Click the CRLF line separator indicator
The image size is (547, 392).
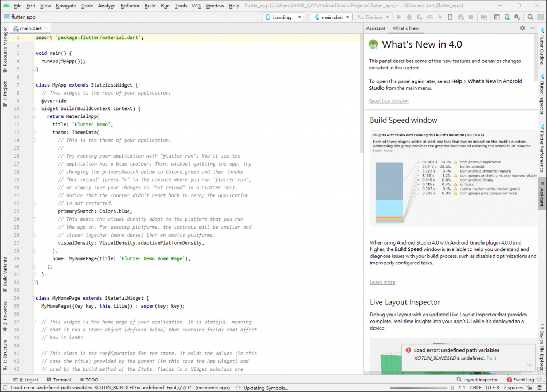(x=475, y=388)
